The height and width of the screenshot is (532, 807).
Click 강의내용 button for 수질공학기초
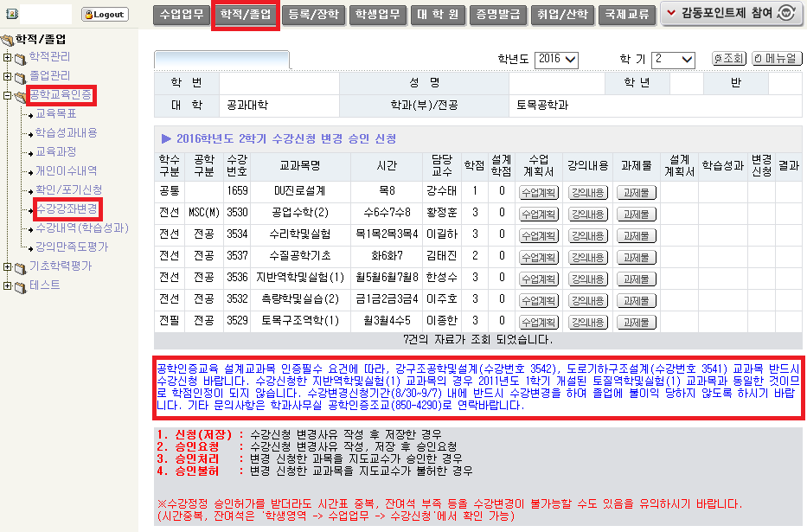click(588, 256)
